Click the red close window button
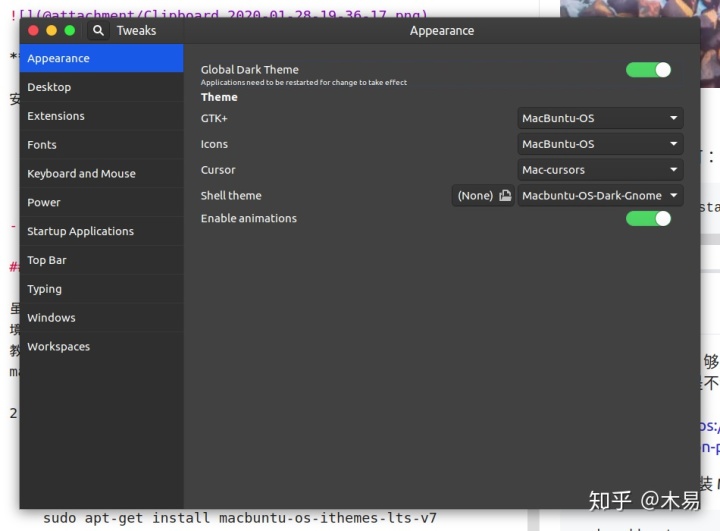 33,31
